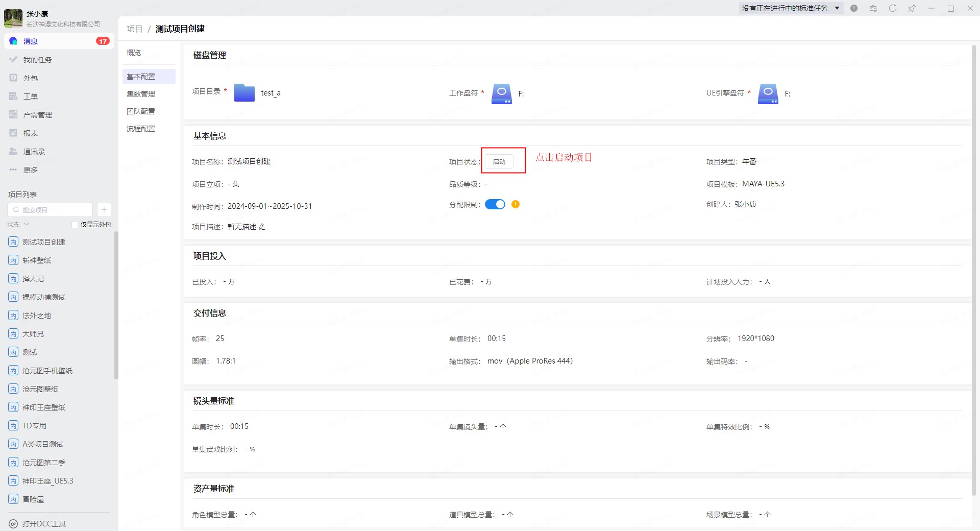Viewport: 980px width, 531px height.
Task: Expand the 更多 sidebar menu
Action: [x=30, y=170]
